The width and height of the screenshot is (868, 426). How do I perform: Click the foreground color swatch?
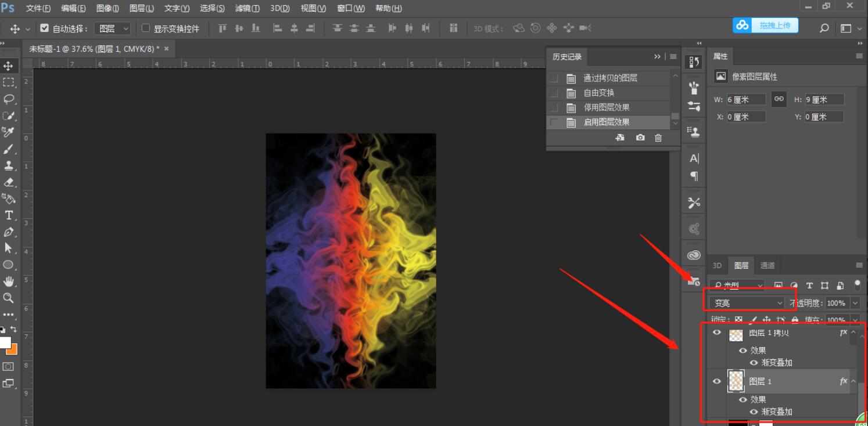[x=5, y=342]
